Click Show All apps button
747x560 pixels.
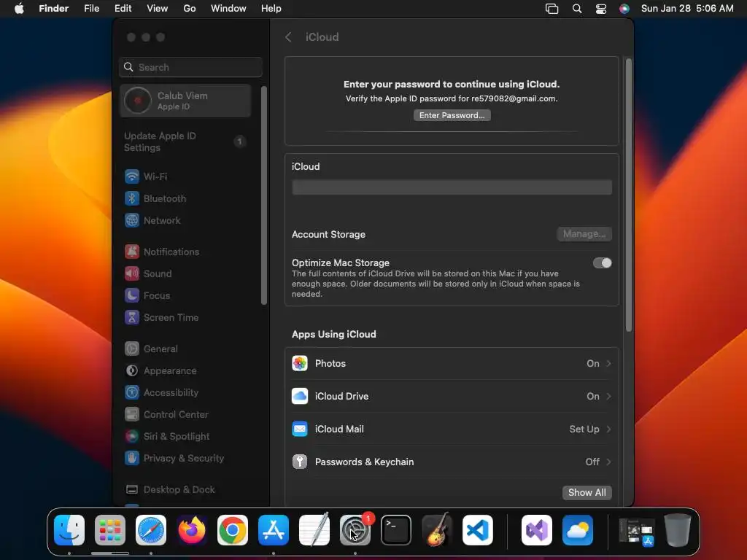tap(587, 493)
